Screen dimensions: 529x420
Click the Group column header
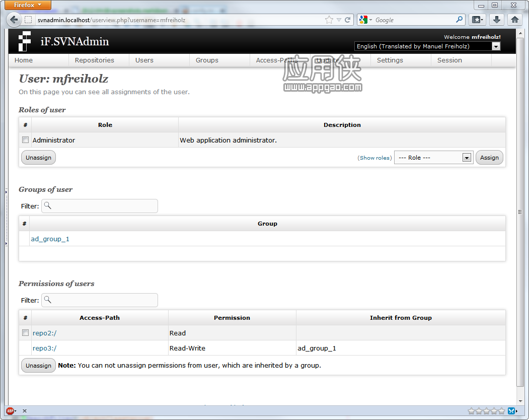[267, 224]
